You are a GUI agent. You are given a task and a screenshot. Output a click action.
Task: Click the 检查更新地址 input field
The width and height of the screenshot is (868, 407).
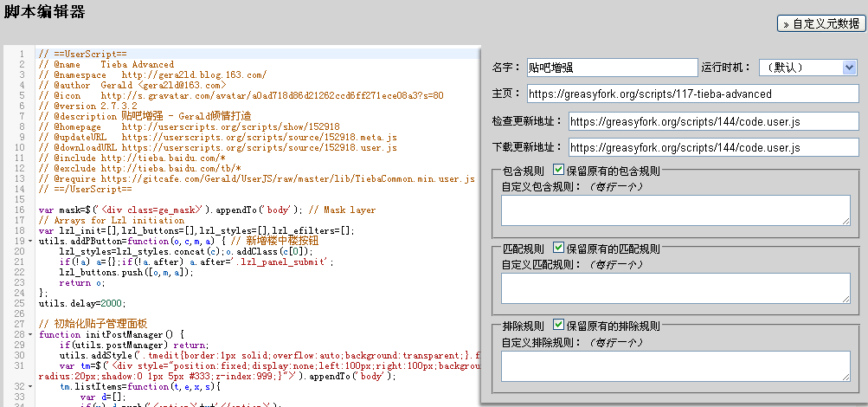coord(714,120)
